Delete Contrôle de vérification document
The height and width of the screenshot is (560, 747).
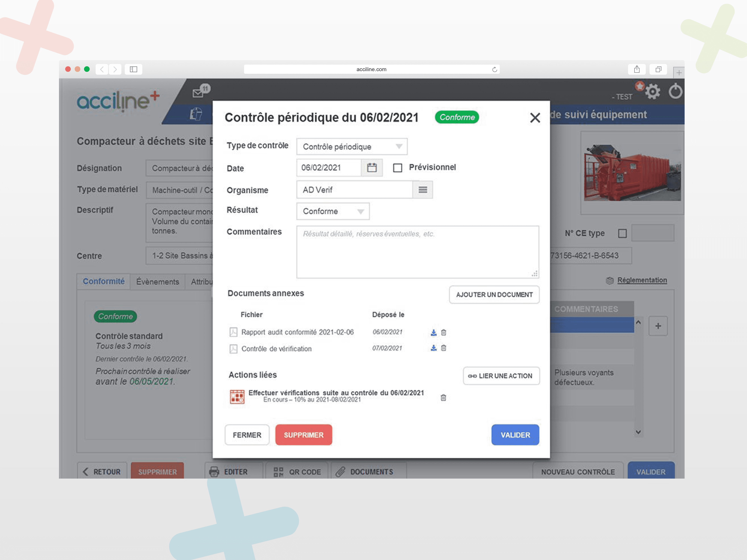coord(444,348)
